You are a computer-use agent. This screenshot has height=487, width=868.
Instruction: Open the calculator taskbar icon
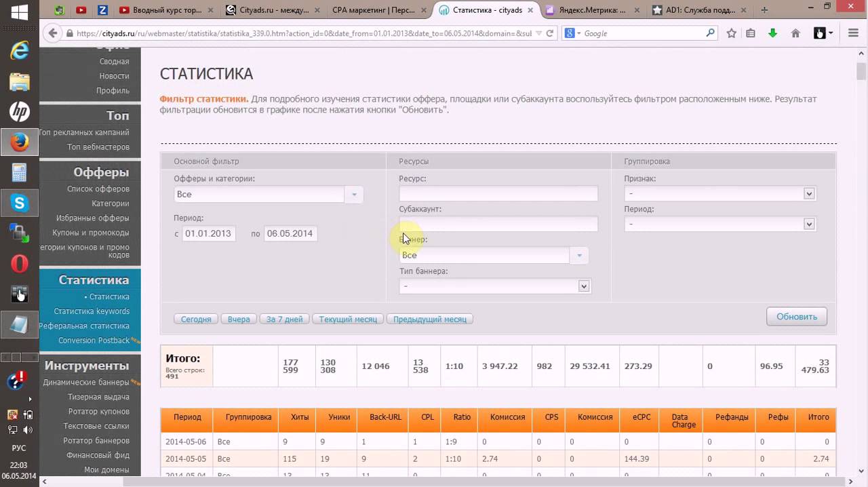pyautogui.click(x=19, y=172)
